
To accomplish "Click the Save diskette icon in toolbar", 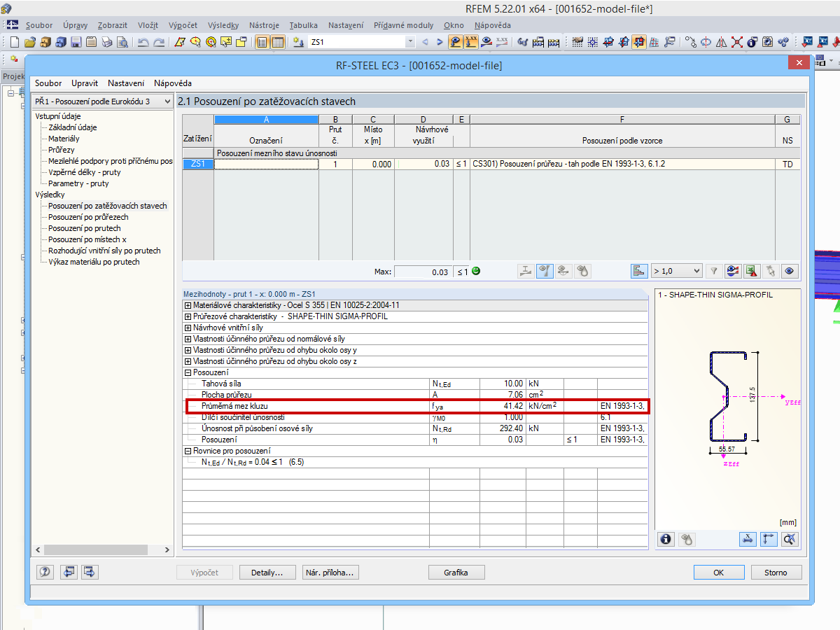I will click(76, 42).
